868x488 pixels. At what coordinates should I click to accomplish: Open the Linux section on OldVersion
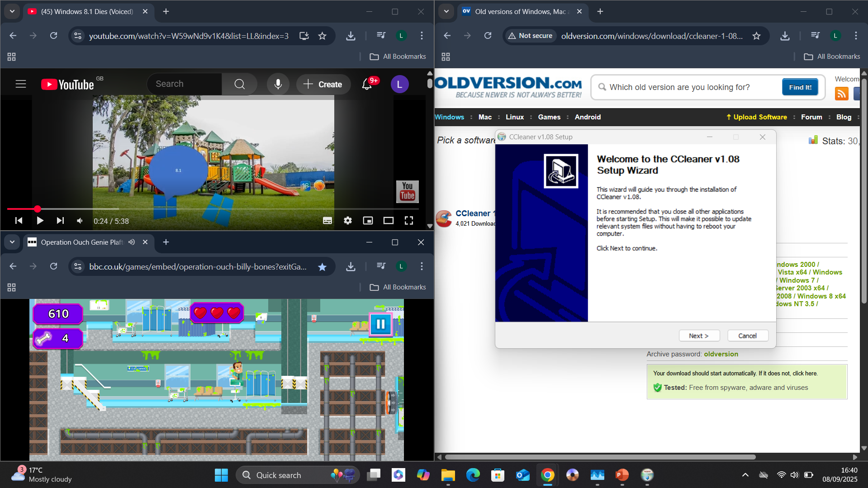tap(514, 117)
